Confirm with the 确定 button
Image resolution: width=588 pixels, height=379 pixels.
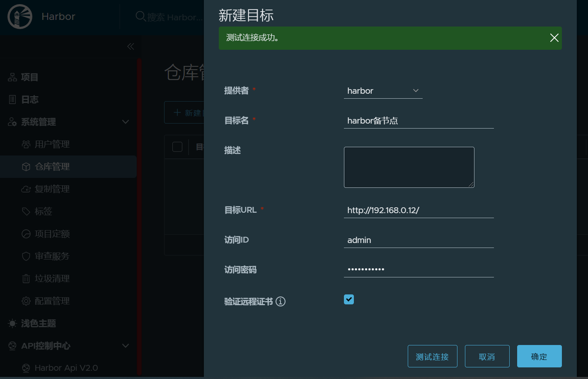[539, 356]
